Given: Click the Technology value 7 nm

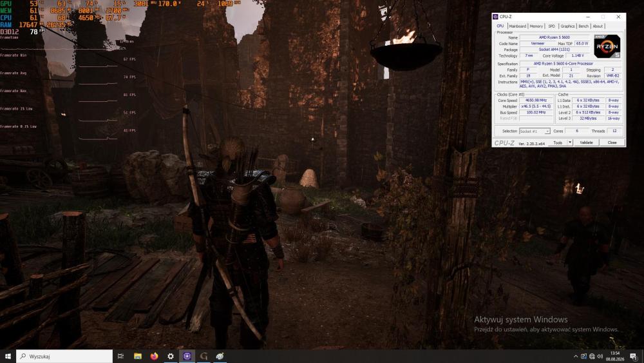Looking at the screenshot, I should coord(529,55).
